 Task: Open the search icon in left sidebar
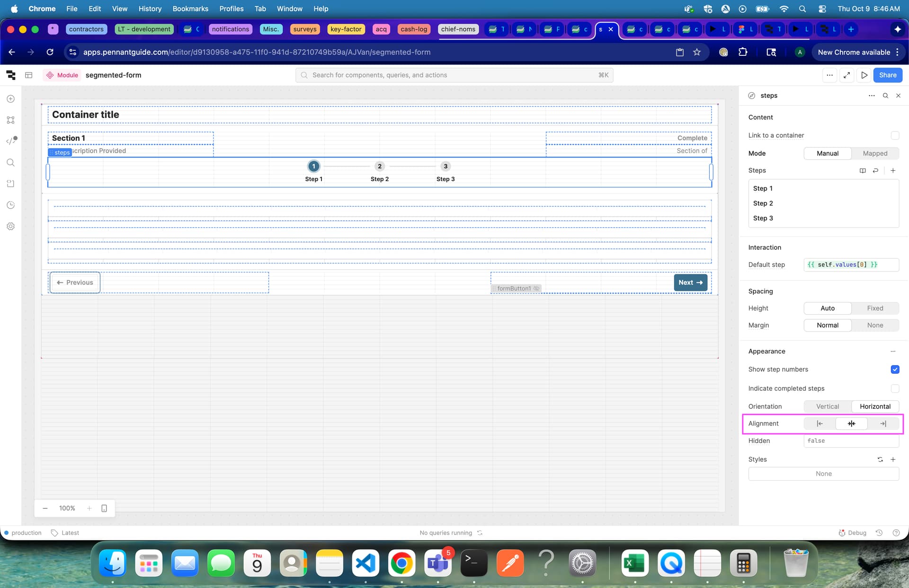pos(11,163)
